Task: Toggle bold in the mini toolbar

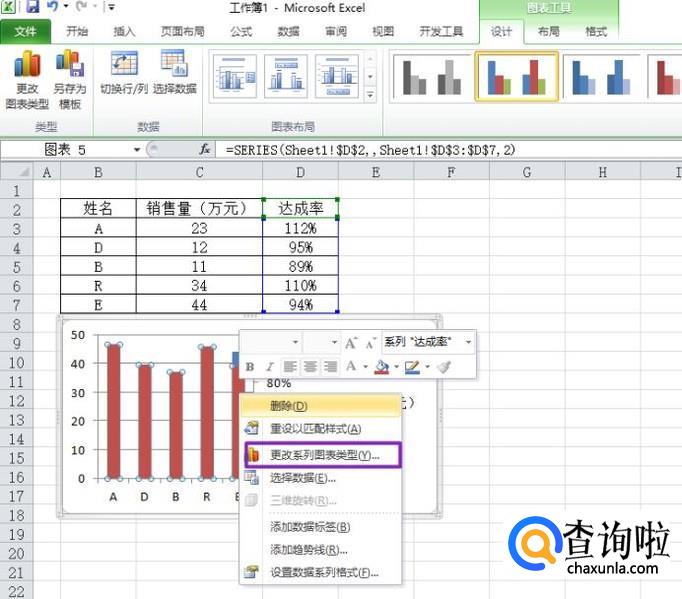Action: [x=250, y=367]
